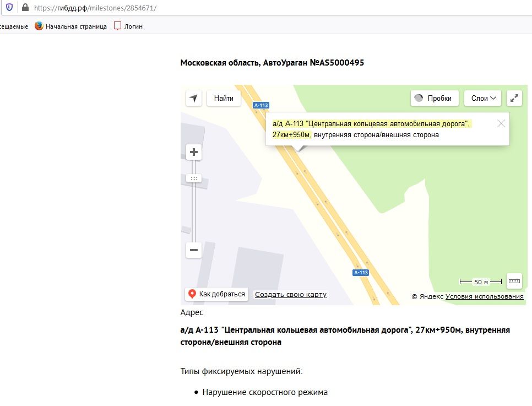Click the URL address bar field
This screenshot has width=532, height=406.
[x=275, y=8]
